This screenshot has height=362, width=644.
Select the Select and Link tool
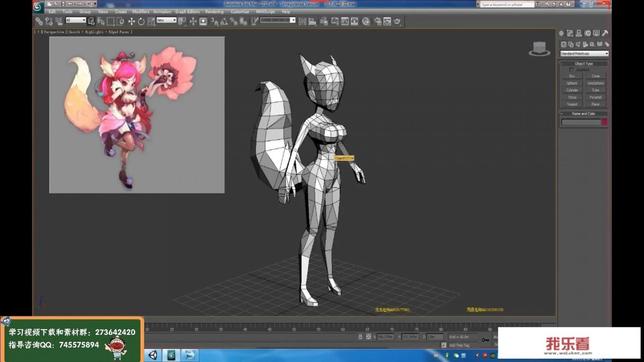pos(39,22)
